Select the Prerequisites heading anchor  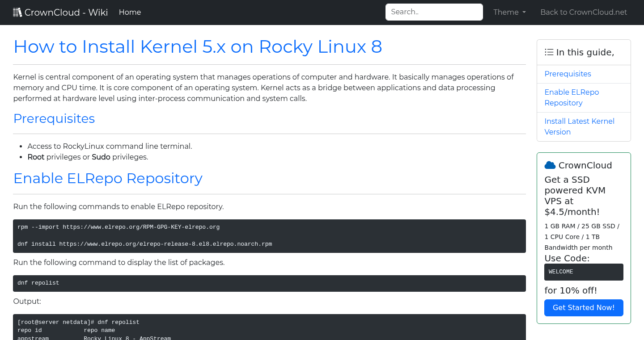pos(54,119)
